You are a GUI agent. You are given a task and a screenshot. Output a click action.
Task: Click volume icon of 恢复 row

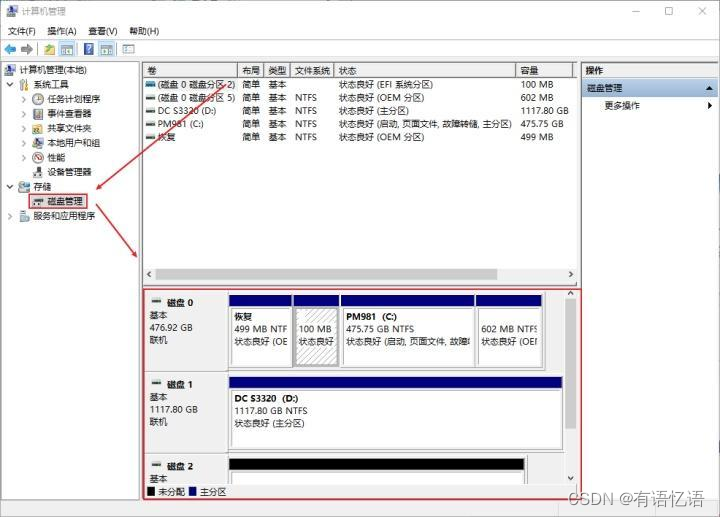tap(150, 137)
